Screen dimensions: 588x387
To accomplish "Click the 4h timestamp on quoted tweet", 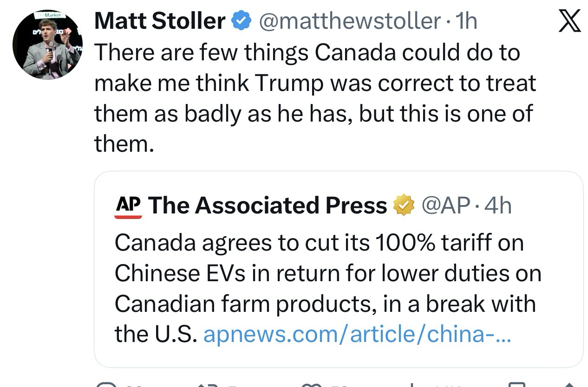I will point(497,205).
